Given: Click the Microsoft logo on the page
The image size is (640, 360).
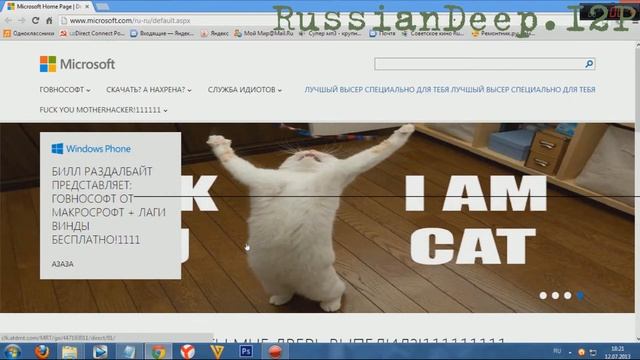Looking at the screenshot, I should click(x=77, y=64).
